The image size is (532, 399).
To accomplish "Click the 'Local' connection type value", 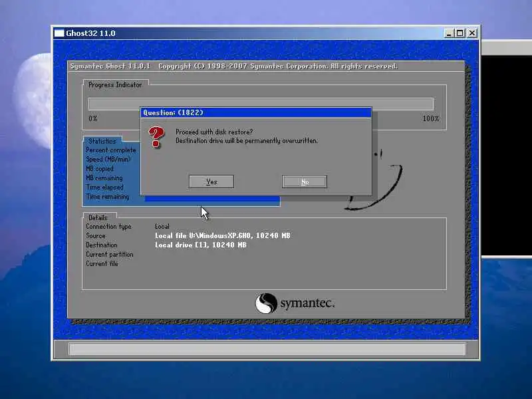I will coord(162,226).
